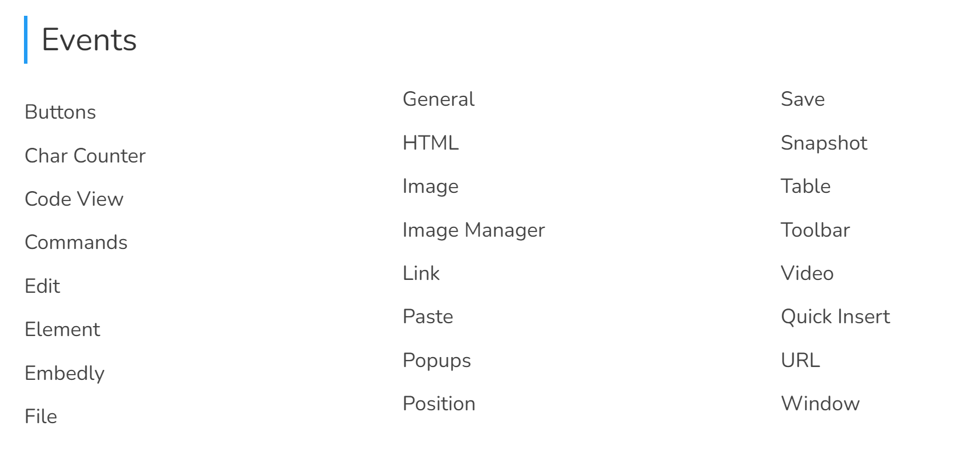
Task: Select the Quick Insert link
Action: click(x=835, y=316)
